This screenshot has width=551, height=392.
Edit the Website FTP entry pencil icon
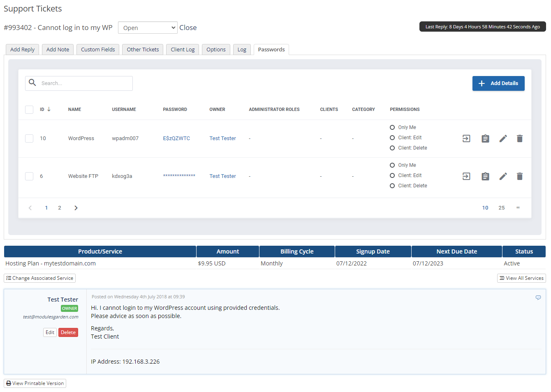pos(503,176)
